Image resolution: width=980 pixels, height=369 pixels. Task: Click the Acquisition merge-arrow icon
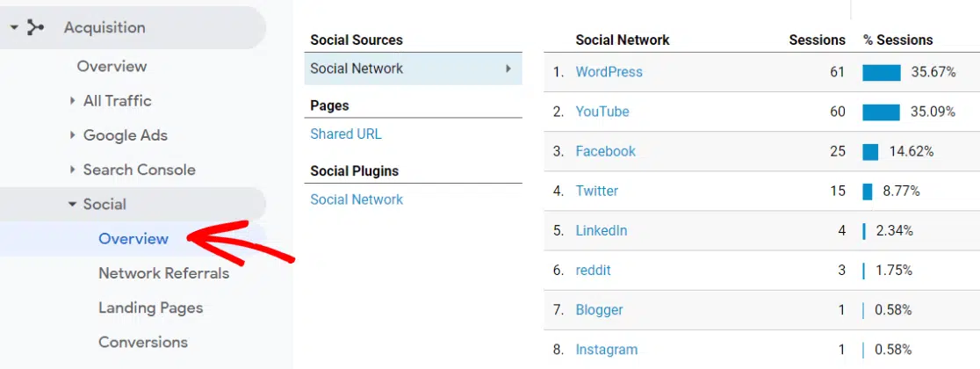click(35, 27)
